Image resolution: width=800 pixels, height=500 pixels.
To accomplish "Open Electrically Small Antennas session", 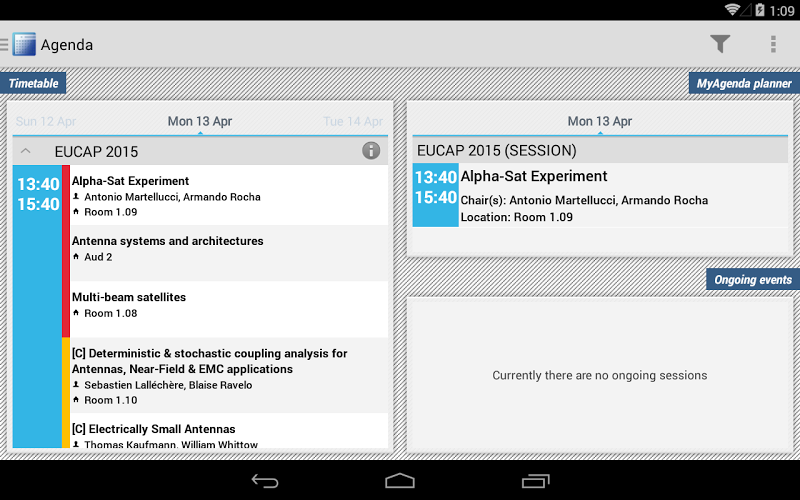I will [x=229, y=431].
